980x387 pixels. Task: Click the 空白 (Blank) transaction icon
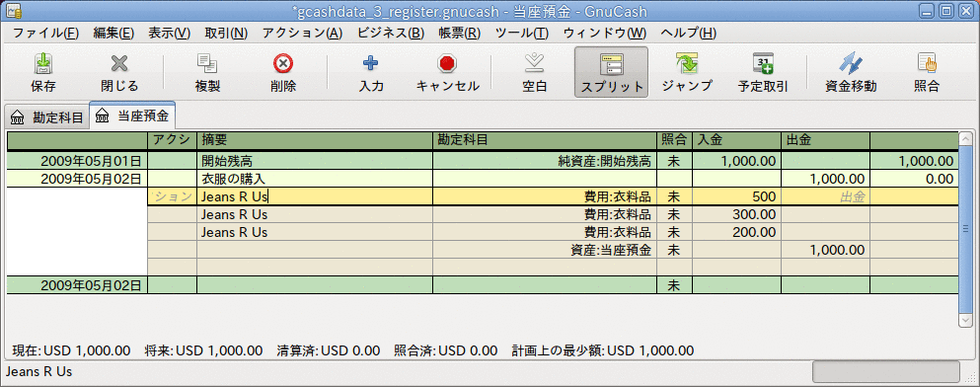[534, 64]
